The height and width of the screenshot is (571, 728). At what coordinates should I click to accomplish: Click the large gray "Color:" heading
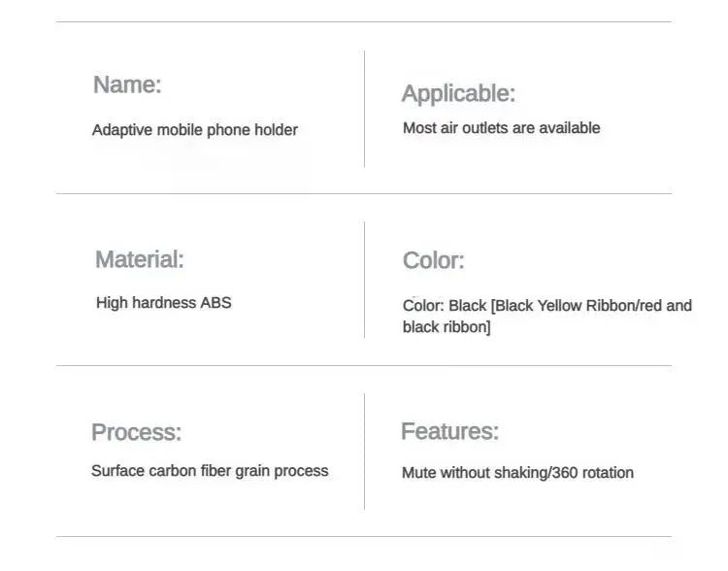pos(433,261)
